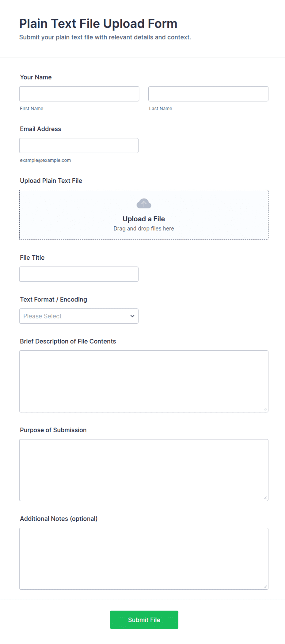Click the Upload a File drop zone text
This screenshot has height=644, width=285.
pyautogui.click(x=144, y=219)
